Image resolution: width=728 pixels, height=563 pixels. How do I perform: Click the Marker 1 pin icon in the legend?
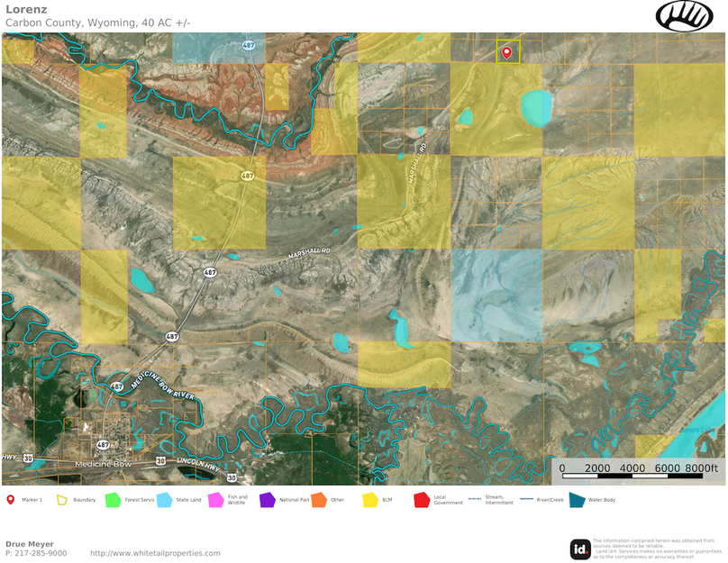[10, 499]
